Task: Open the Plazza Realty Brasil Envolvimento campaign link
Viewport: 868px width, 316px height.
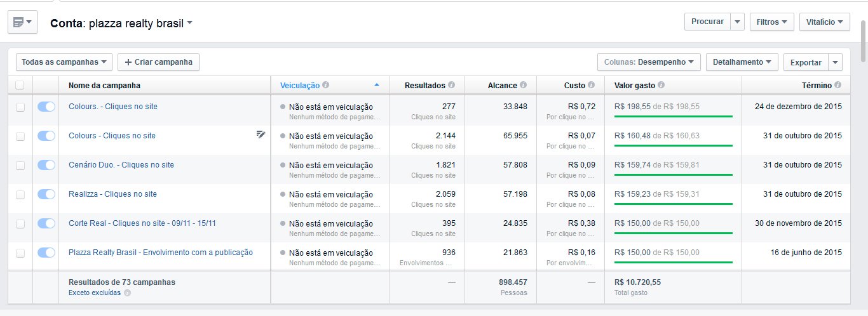Action: (161, 253)
